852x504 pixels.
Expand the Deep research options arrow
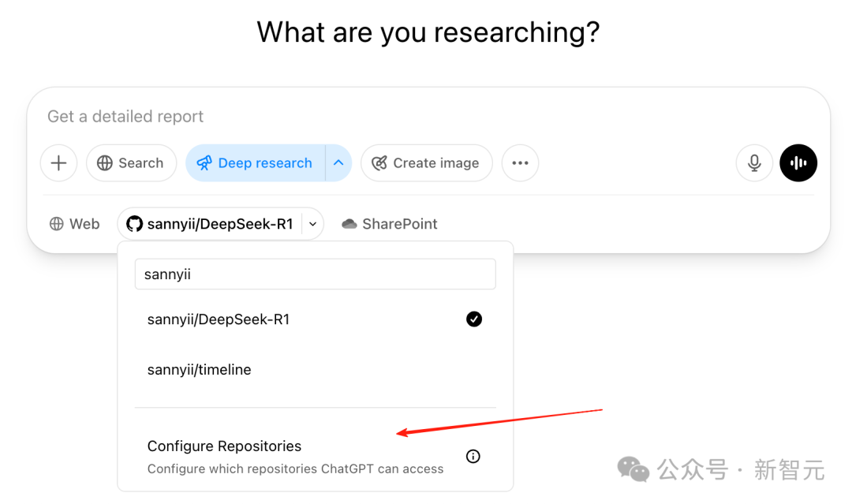(338, 163)
